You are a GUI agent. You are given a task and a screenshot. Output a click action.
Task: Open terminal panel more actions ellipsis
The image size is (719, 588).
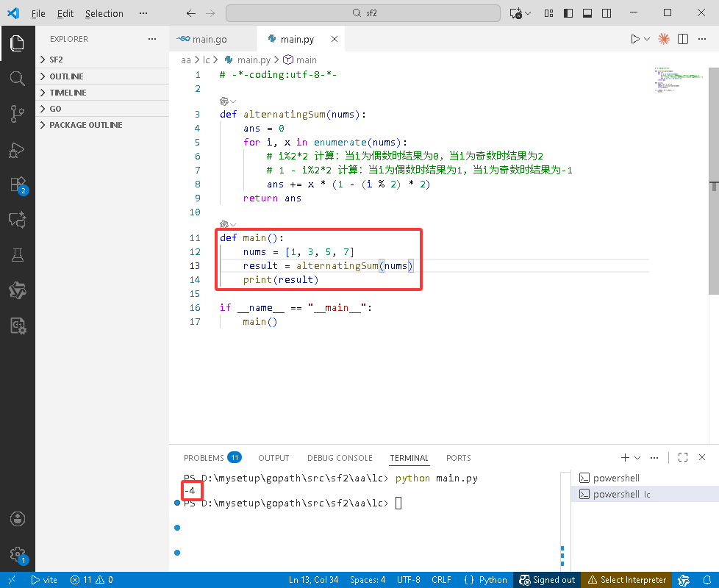pyautogui.click(x=654, y=457)
